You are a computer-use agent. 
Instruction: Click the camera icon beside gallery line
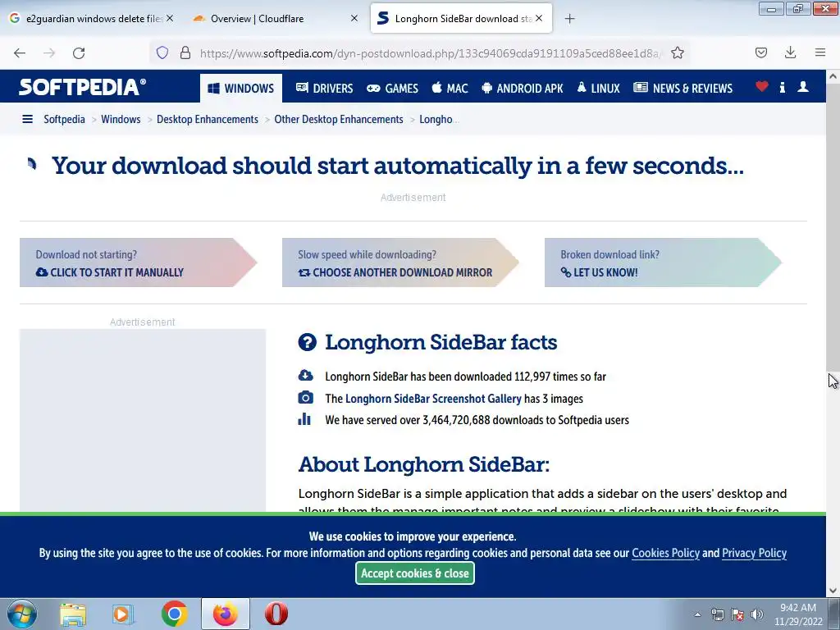[x=305, y=398]
